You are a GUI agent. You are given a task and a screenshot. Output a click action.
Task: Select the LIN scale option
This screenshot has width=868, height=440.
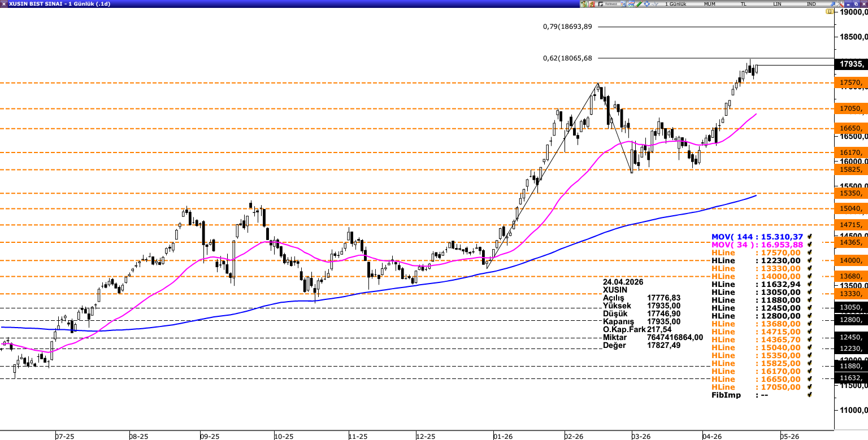click(778, 4)
